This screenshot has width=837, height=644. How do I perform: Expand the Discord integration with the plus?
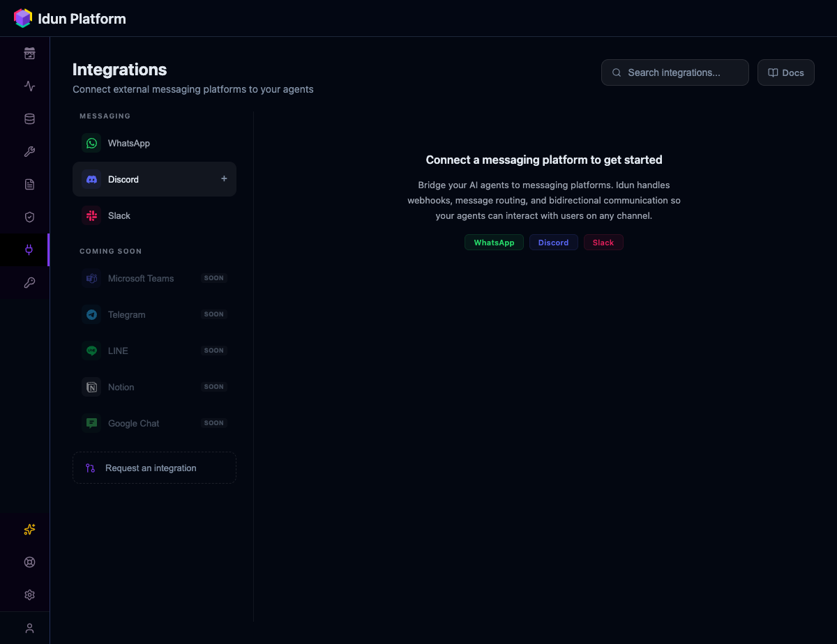click(x=224, y=178)
